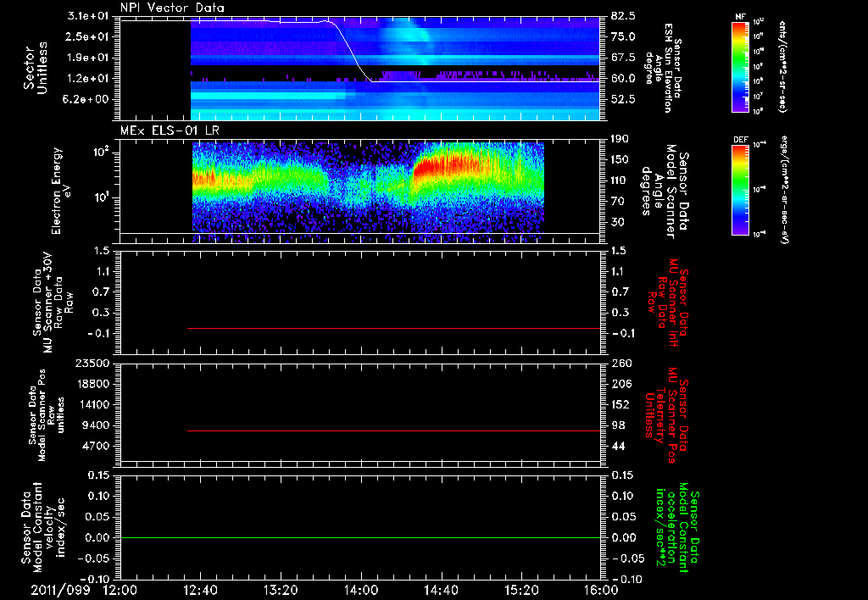
Task: Select the "MEx ELS-01 LR" panel title
Action: [170, 131]
